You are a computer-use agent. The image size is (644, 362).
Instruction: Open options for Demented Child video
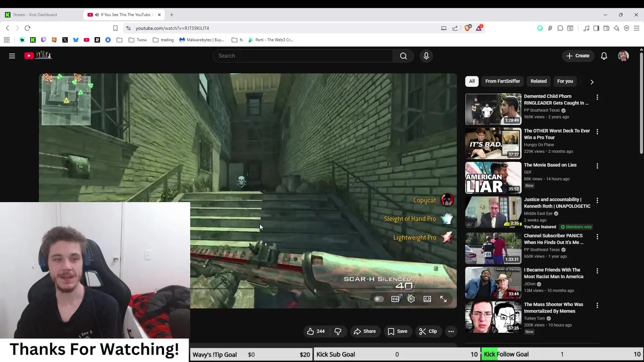(x=597, y=97)
